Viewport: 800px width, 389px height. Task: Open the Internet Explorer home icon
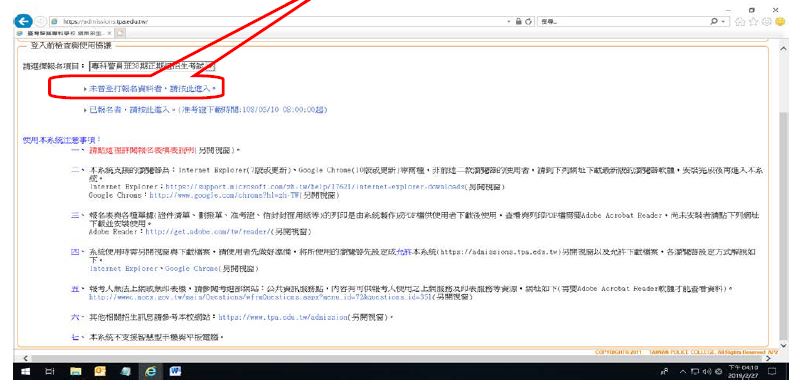740,21
